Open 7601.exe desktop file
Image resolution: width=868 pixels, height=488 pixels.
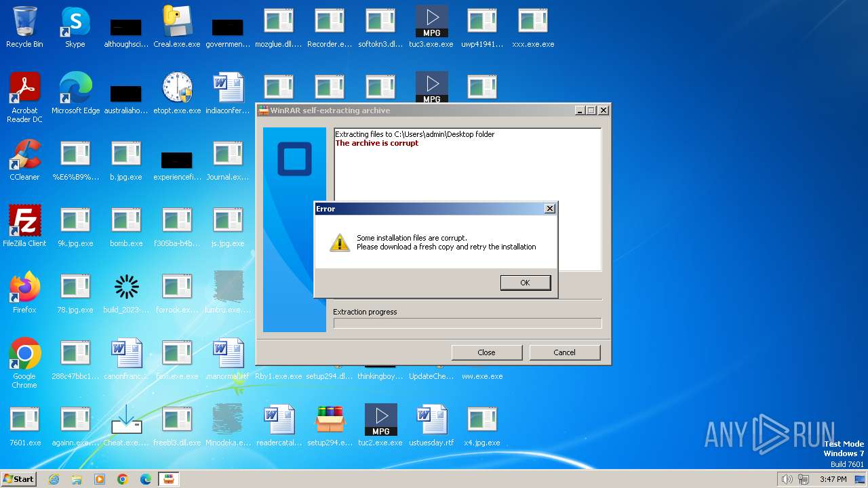click(24, 426)
